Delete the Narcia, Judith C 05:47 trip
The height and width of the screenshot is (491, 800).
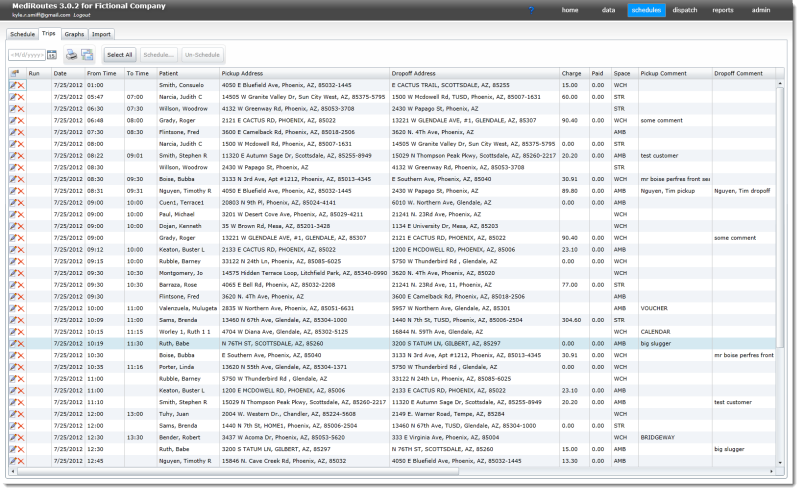[21, 97]
